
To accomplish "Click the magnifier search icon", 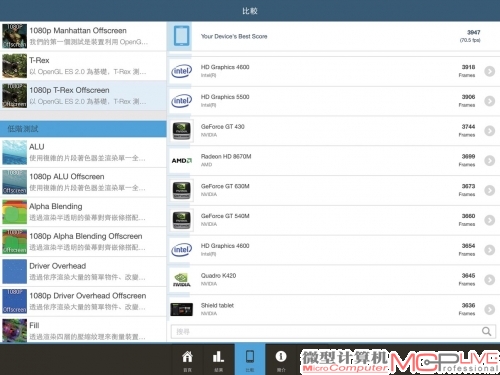I will tap(487, 331).
